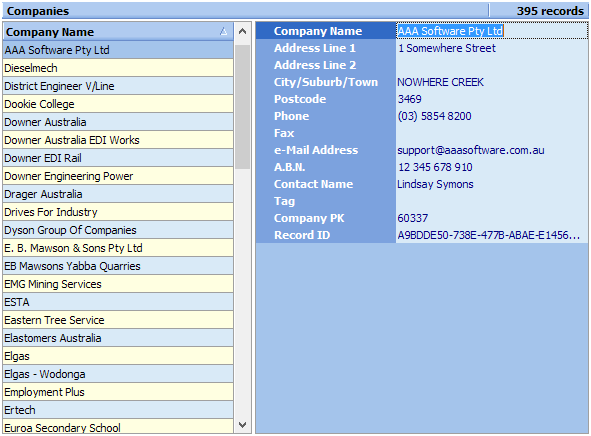Select the Elgas - Wodonga row
The width and height of the screenshot is (591, 436).
coord(118,374)
